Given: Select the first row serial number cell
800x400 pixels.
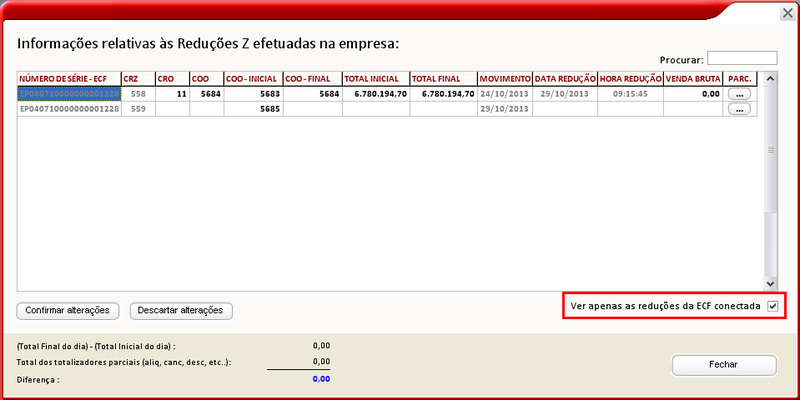Looking at the screenshot, I should click(68, 93).
